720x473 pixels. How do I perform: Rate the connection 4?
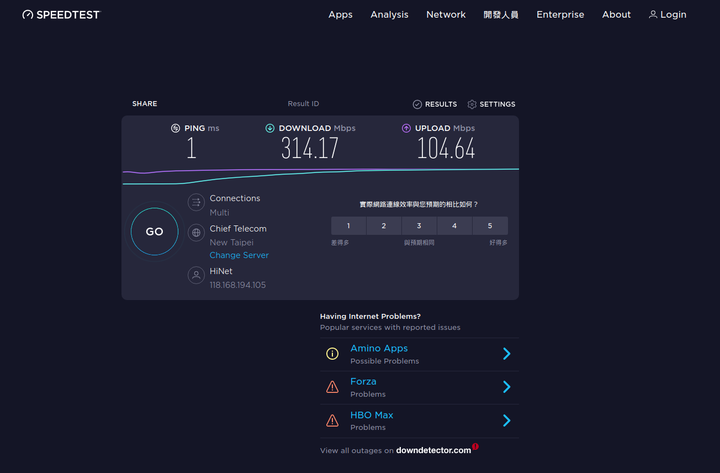click(x=455, y=226)
